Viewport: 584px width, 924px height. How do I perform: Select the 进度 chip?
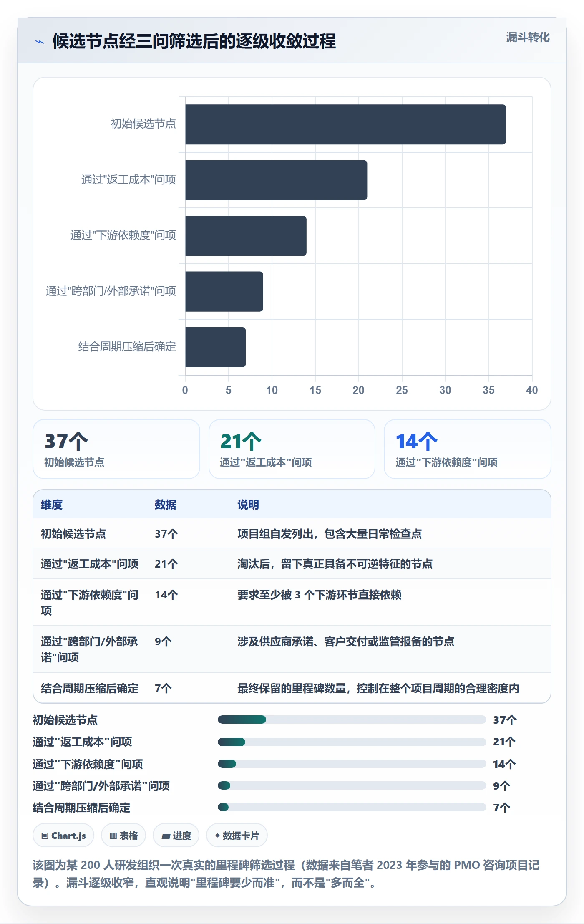(x=176, y=836)
